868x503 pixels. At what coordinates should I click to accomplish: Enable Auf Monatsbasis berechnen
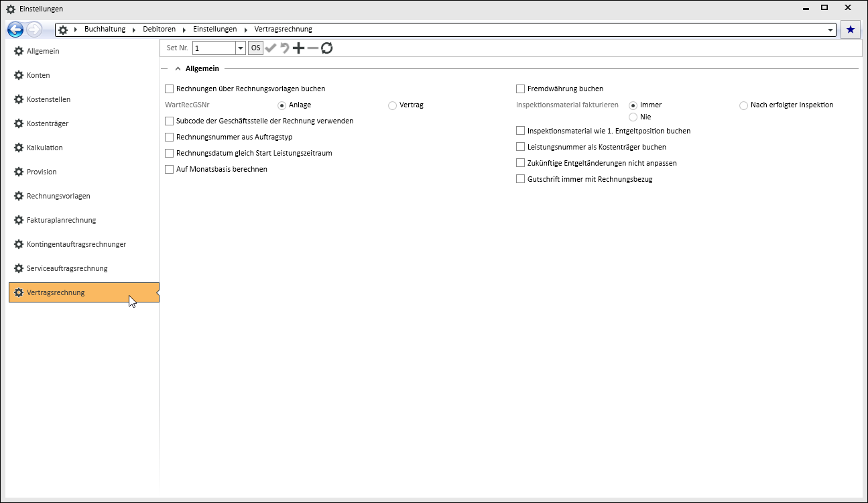(x=169, y=169)
